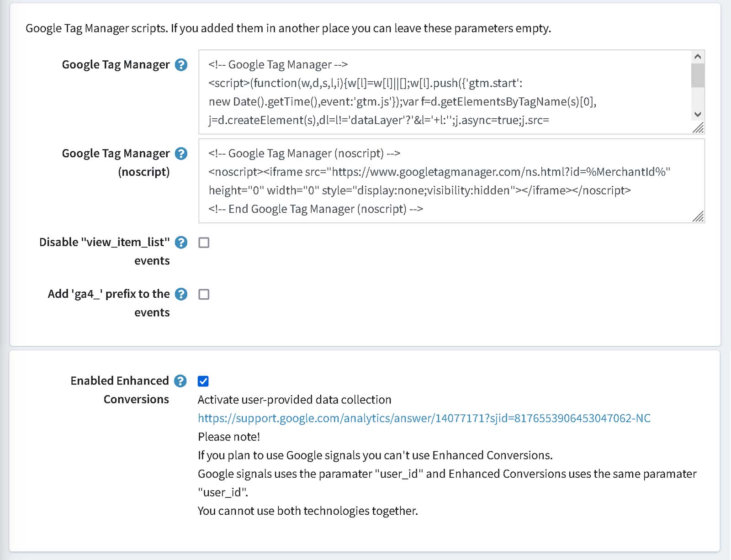Screen dimensions: 731x560
Task: Grab resize handle of noscript textarea
Action: coord(698,217)
